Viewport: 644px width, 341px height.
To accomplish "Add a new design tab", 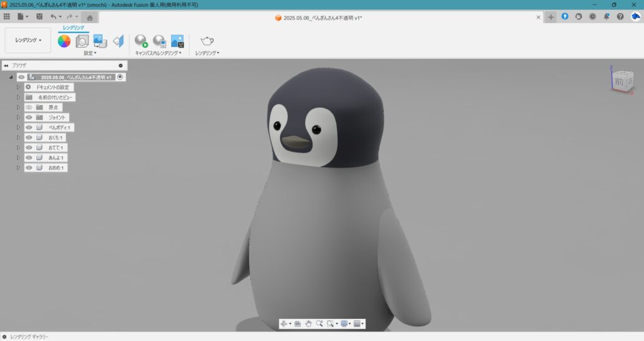I will coord(551,17).
